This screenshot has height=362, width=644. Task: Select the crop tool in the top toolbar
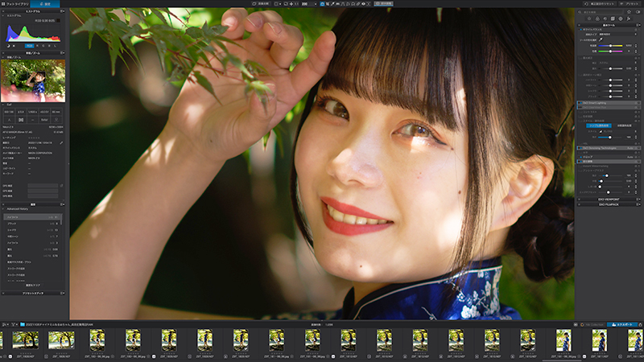328,4
